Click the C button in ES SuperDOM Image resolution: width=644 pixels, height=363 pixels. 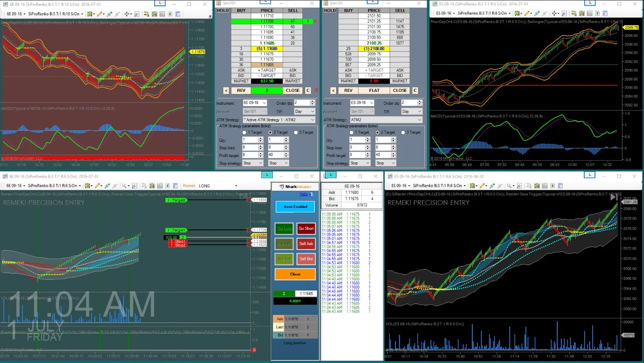click(x=415, y=90)
